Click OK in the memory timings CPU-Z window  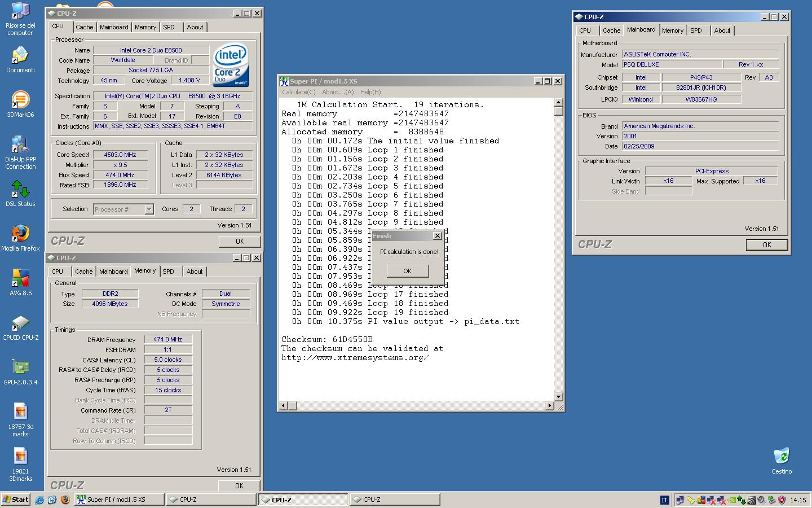tap(240, 485)
